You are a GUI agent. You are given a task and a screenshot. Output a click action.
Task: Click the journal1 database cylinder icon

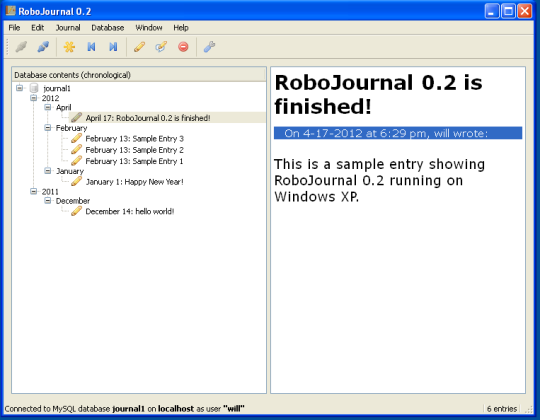click(x=34, y=88)
